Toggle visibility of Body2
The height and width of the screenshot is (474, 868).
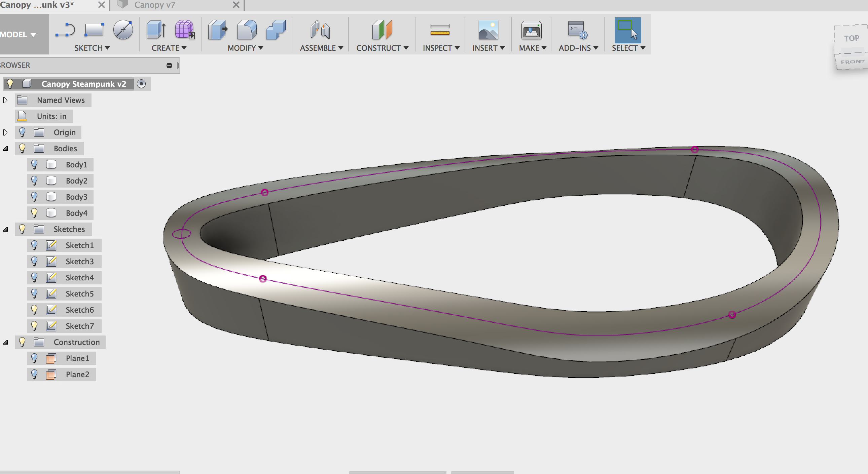coord(34,181)
